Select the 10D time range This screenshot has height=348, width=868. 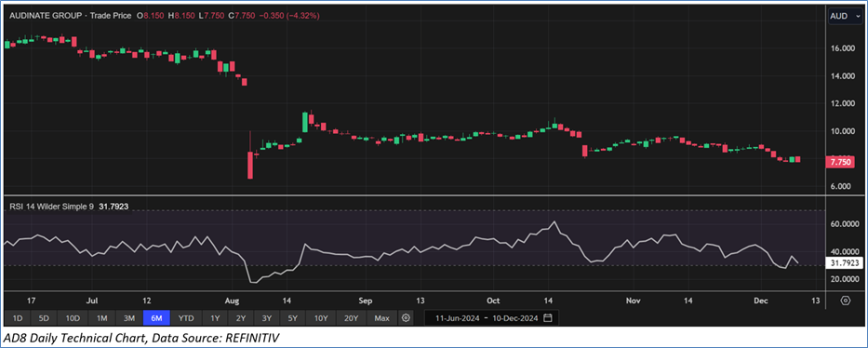point(73,318)
